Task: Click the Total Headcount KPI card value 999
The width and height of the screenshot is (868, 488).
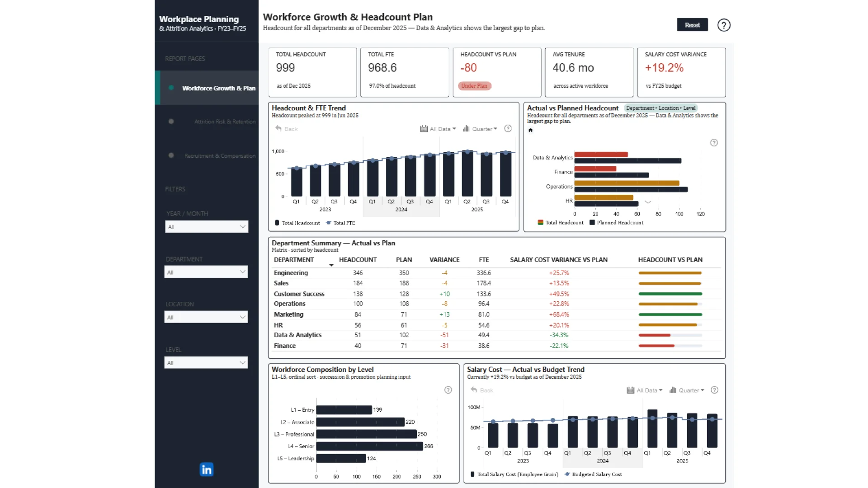Action: pyautogui.click(x=285, y=68)
